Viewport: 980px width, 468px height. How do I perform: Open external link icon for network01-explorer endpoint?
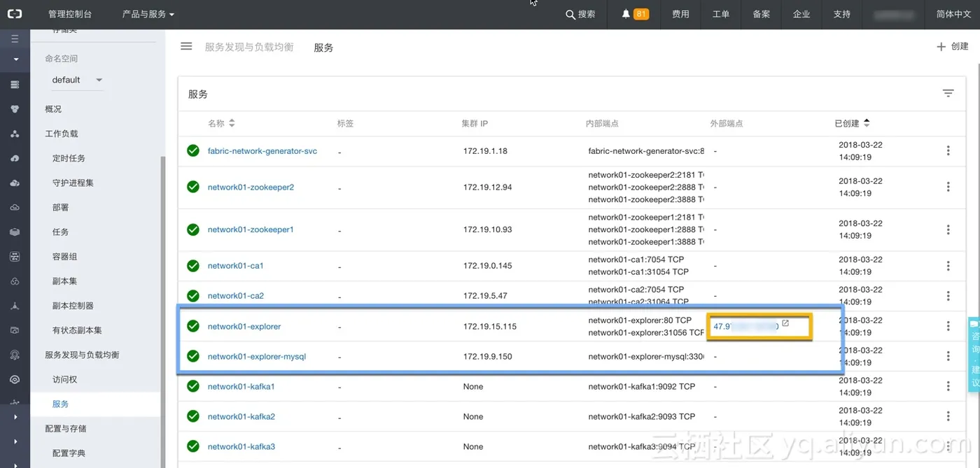click(x=785, y=323)
